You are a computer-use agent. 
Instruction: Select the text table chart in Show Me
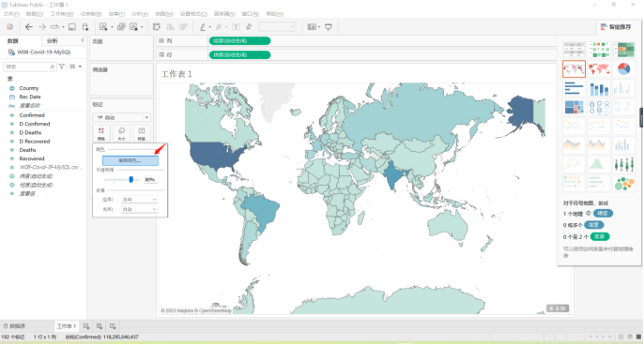pyautogui.click(x=574, y=50)
